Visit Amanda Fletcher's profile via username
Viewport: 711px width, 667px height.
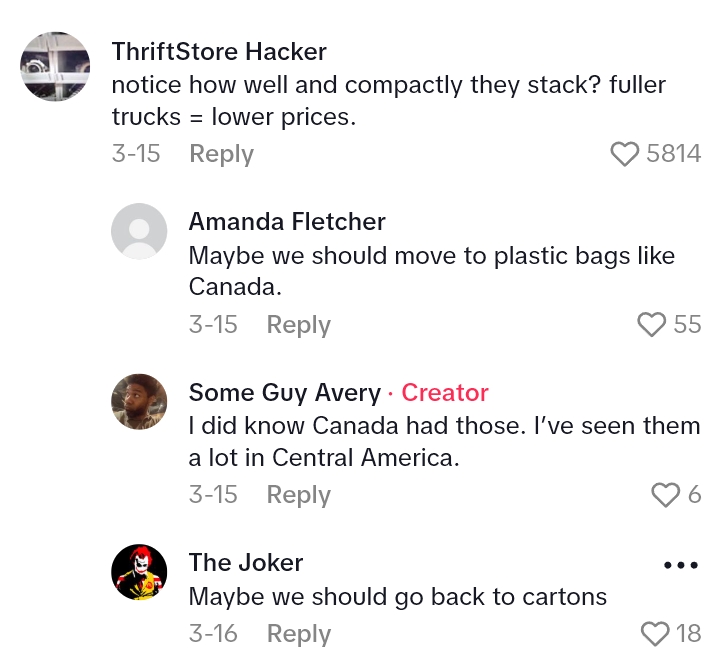pyautogui.click(x=287, y=222)
